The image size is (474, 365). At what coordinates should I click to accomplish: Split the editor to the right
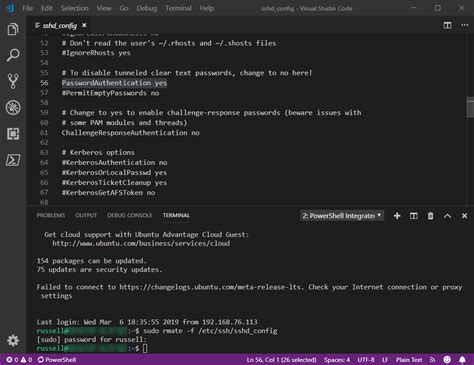(x=447, y=25)
